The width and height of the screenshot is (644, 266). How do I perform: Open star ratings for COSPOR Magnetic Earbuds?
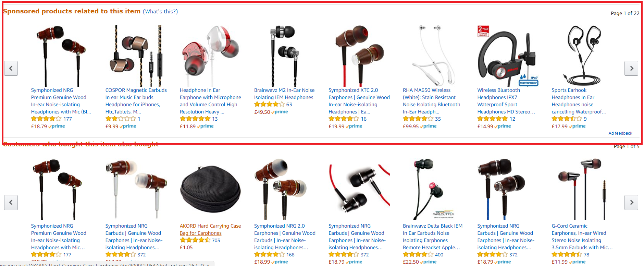tap(121, 119)
